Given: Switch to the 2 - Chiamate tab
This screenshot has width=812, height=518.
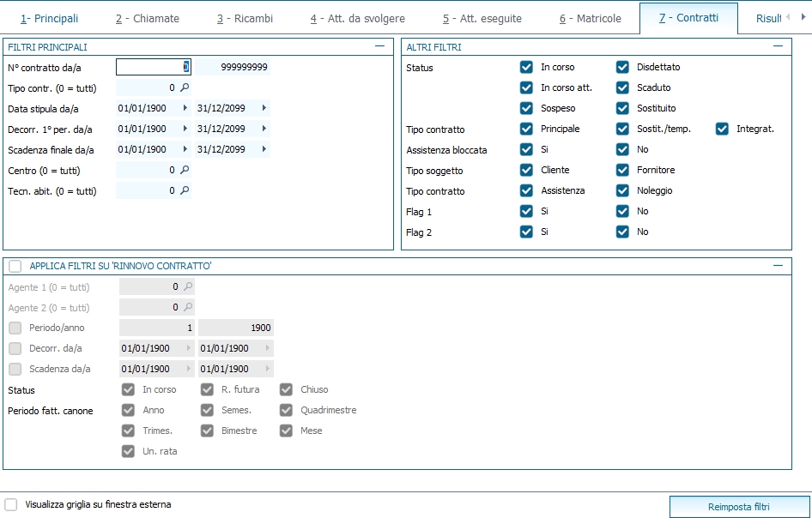Looking at the screenshot, I should (x=148, y=19).
